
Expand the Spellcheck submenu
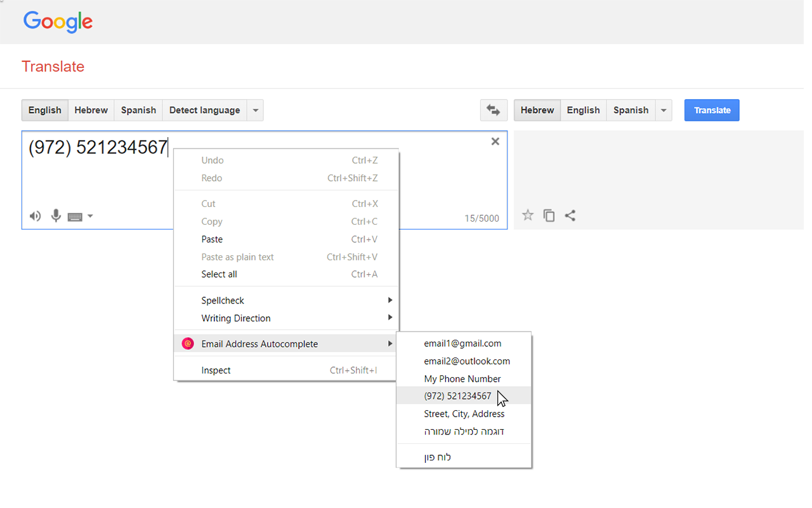[x=287, y=300]
